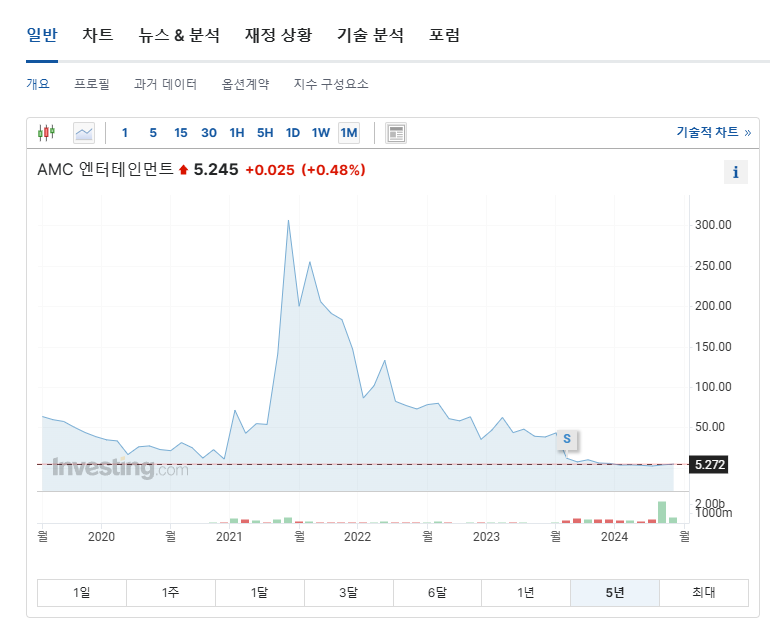Select the 개요 sub-tab
The width and height of the screenshot is (770, 642).
(x=38, y=84)
